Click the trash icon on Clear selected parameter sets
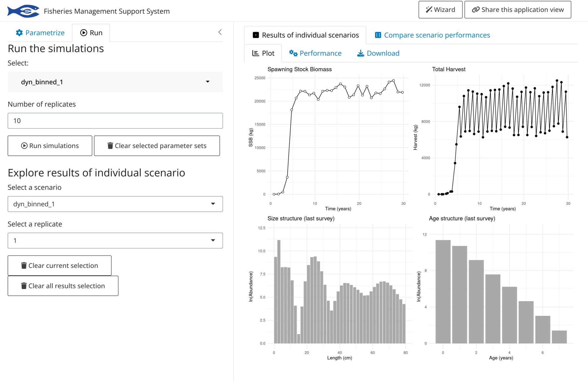588x381 pixels. (x=110, y=146)
